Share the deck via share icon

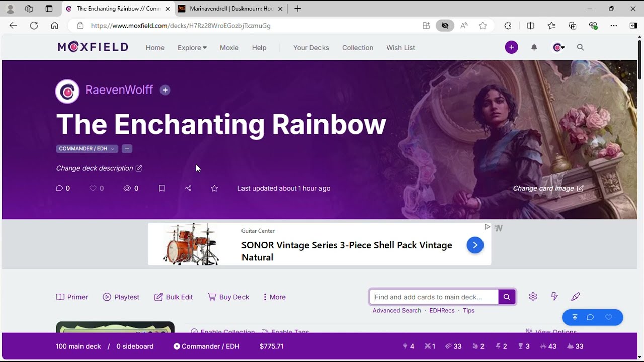coord(188,188)
